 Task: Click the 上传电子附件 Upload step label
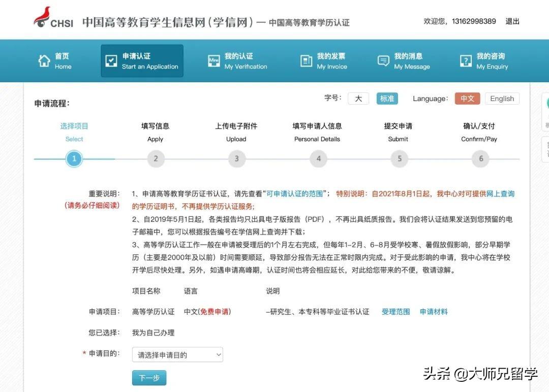coord(236,132)
